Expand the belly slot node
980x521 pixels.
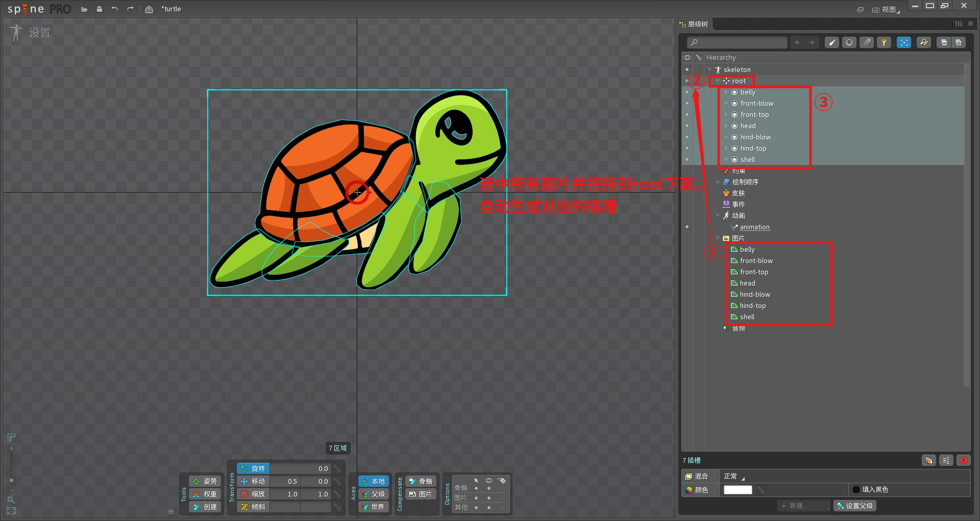(x=726, y=92)
